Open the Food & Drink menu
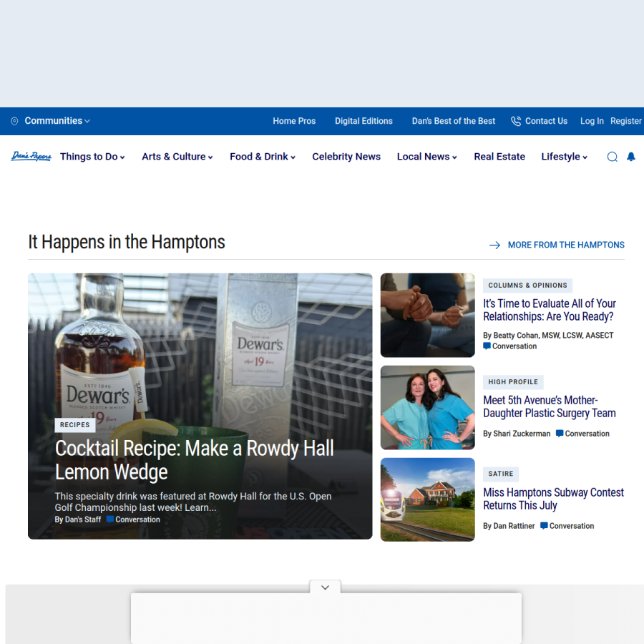 click(259, 157)
